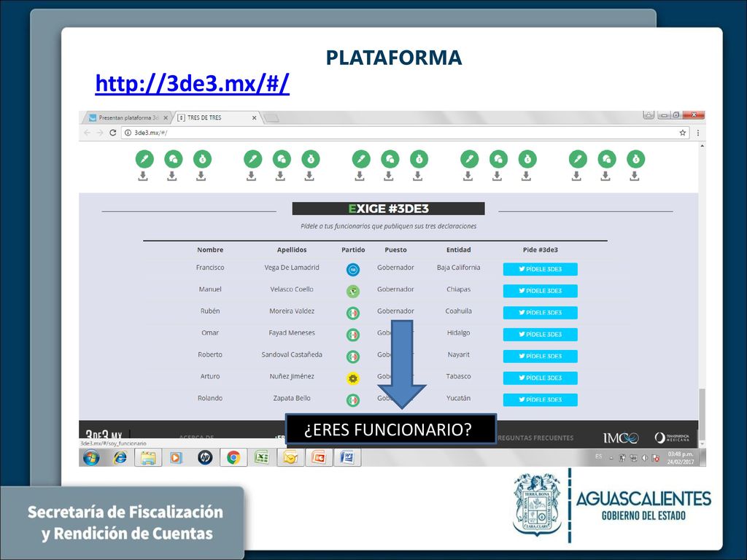The image size is (747, 560).
Task: Click the 'Baja California' cell
Action: 458,268
